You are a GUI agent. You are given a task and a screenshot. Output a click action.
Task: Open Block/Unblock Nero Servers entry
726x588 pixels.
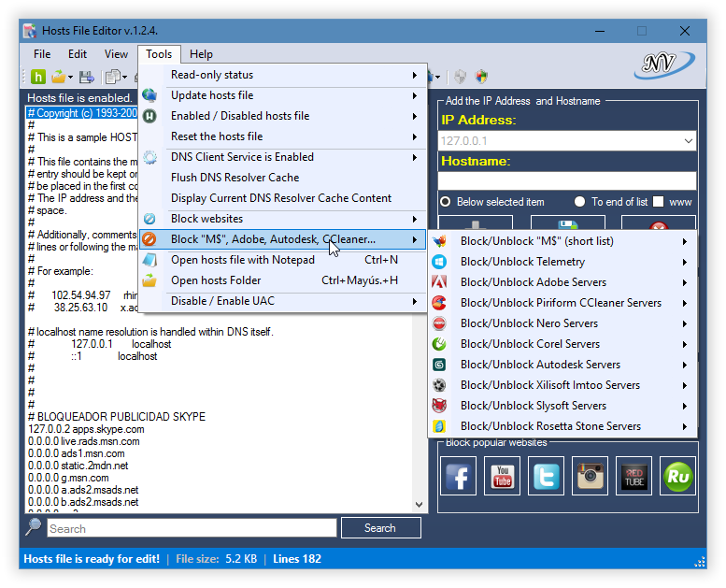tap(562, 323)
